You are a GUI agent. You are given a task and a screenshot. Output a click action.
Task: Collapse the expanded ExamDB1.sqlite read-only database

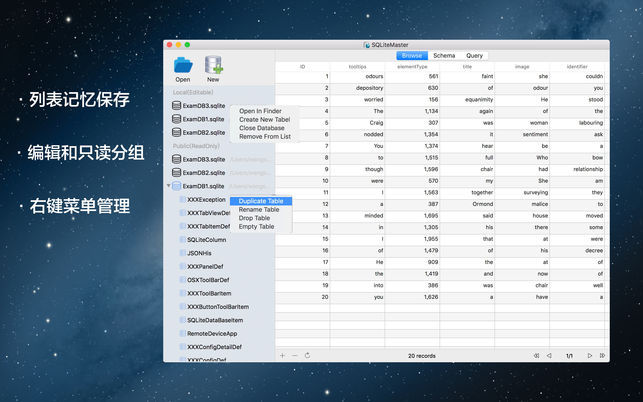click(x=169, y=186)
